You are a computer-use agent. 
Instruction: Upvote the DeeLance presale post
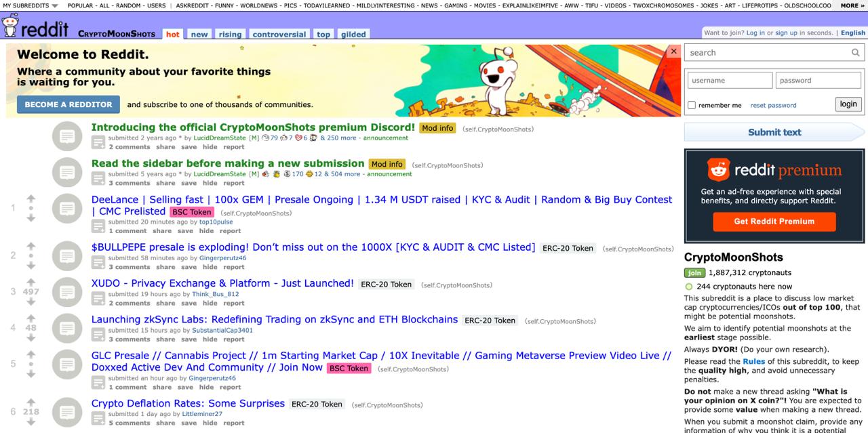click(x=31, y=199)
